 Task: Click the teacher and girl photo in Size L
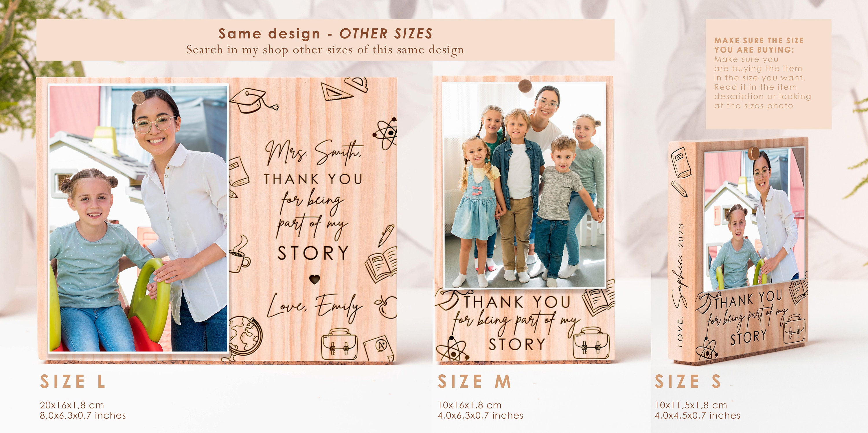pos(139,218)
